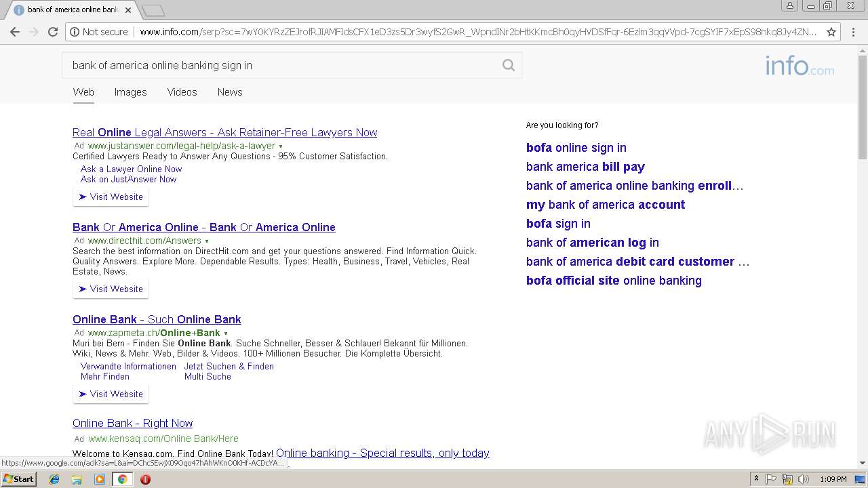Click the red Opera icon in taskbar
Viewport: 868px width, 488px height.
145,479
